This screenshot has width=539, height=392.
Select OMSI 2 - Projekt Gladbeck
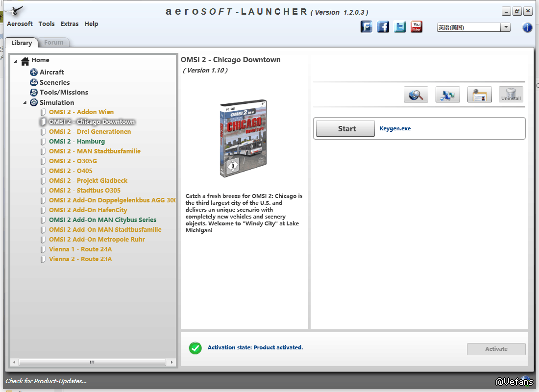[x=88, y=181]
